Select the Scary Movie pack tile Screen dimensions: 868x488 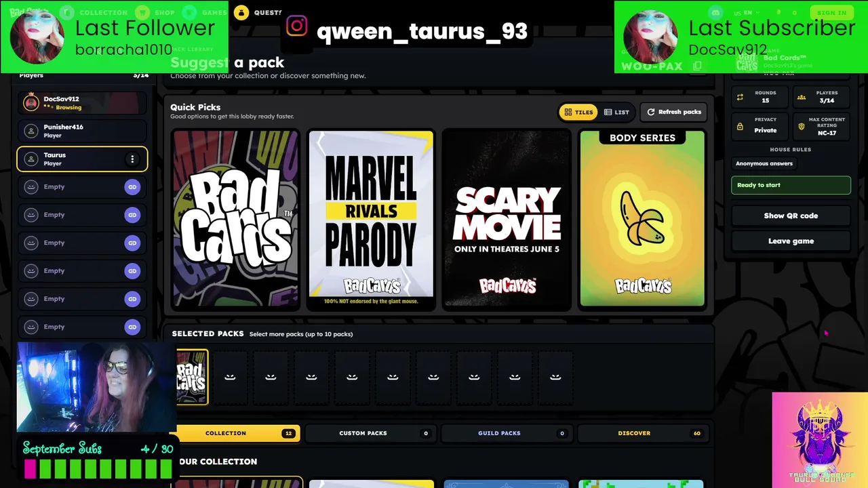[x=507, y=219]
